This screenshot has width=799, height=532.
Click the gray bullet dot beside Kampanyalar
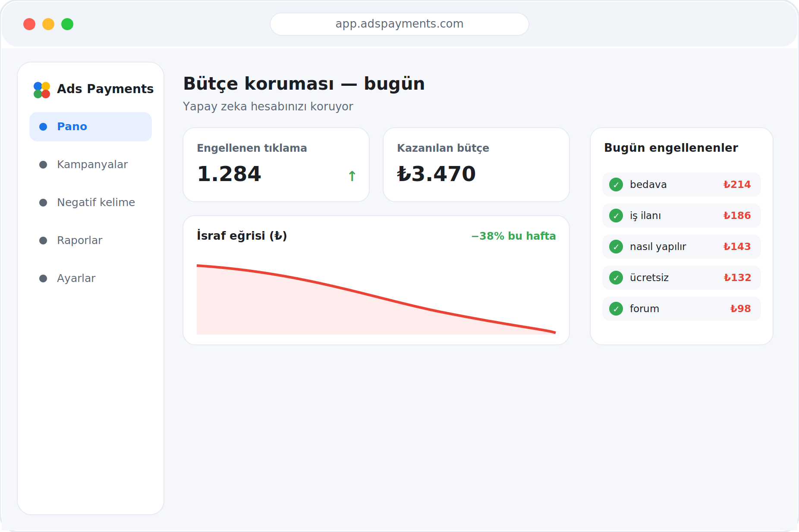pos(43,165)
